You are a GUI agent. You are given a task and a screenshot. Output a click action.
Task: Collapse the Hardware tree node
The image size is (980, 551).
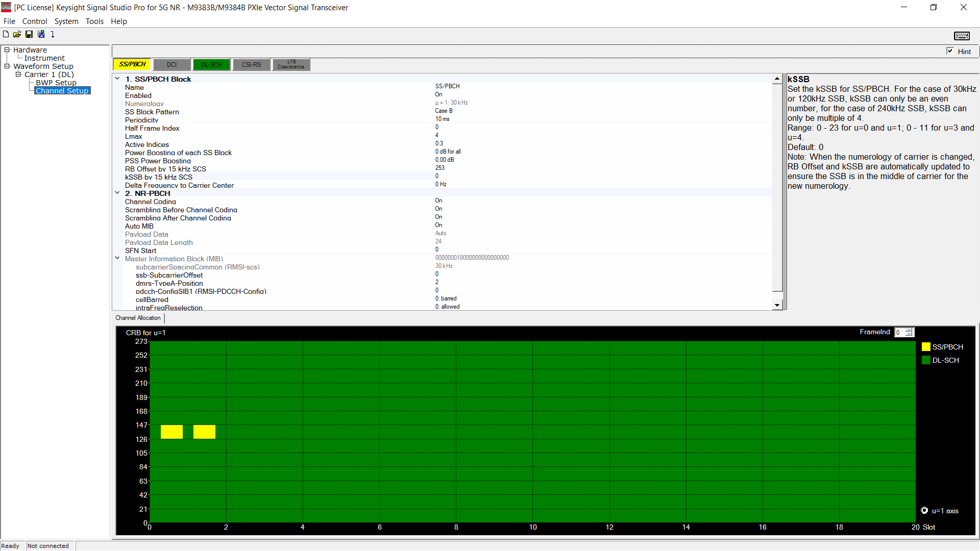[x=7, y=50]
